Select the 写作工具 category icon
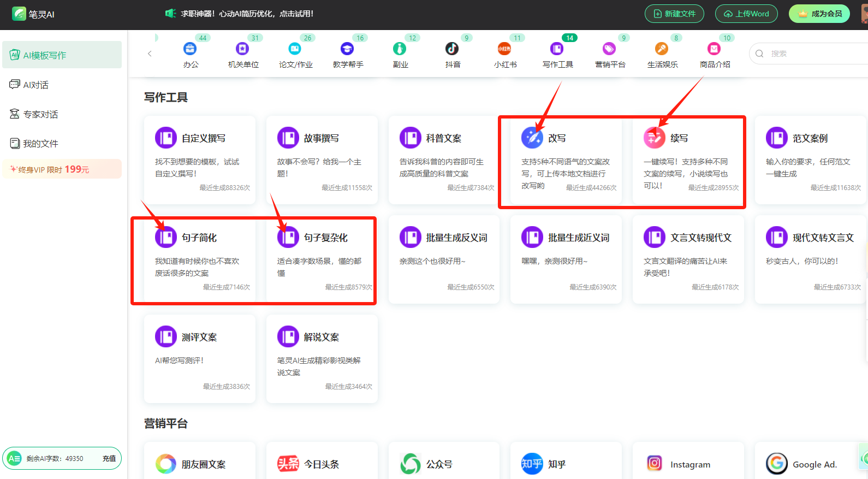 pos(557,49)
